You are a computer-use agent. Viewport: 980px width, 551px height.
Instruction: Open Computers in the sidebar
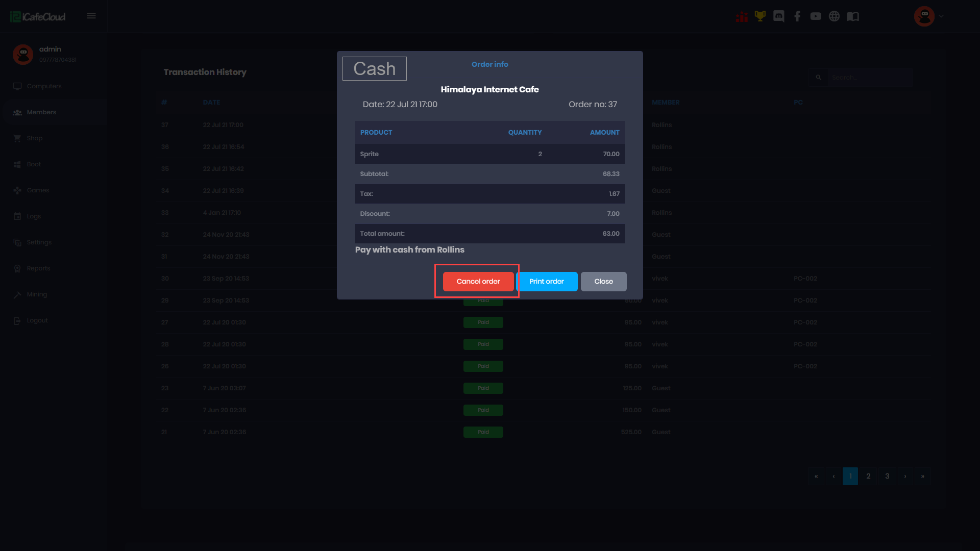click(44, 86)
